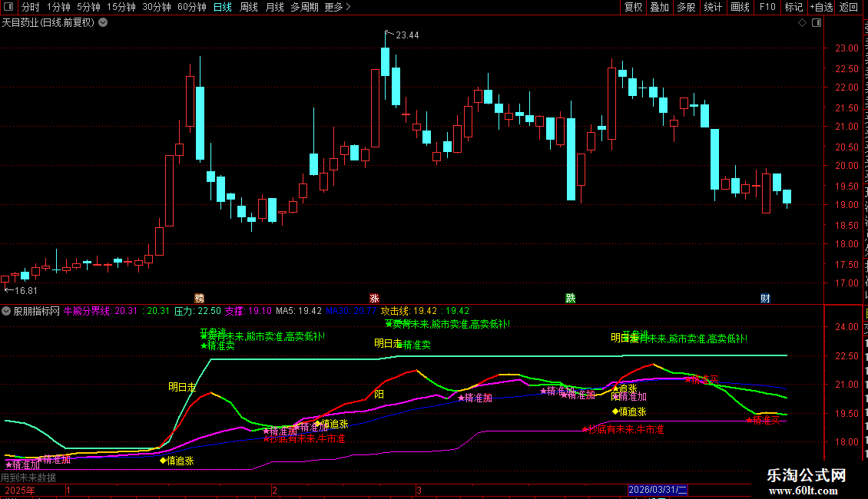The height and width of the screenshot is (499, 868).
Task: Click the 股朋指标网 indicator name
Action: pyautogui.click(x=37, y=312)
